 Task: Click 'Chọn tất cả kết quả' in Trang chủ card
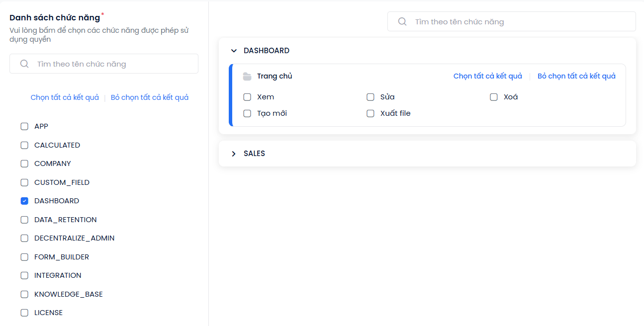[x=488, y=76]
